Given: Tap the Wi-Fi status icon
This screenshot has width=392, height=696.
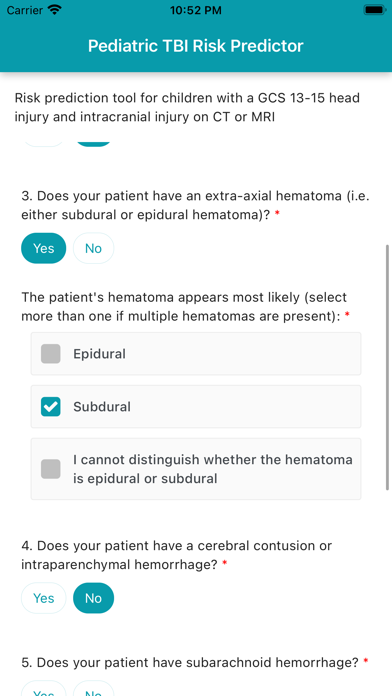Looking at the screenshot, I should pyautogui.click(x=55, y=10).
